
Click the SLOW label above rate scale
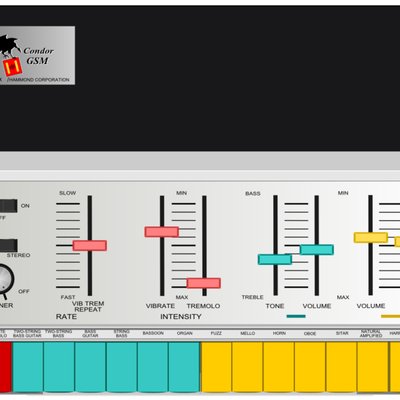(67, 193)
